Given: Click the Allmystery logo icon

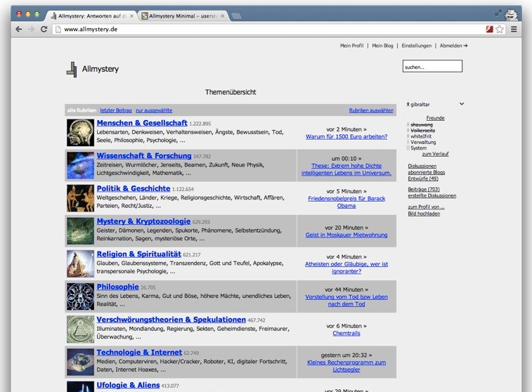Looking at the screenshot, I should (71, 69).
